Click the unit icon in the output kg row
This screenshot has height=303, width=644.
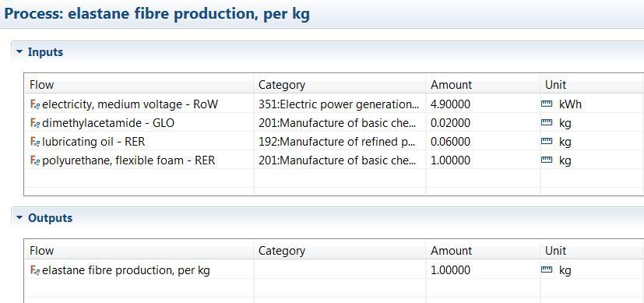pos(547,270)
